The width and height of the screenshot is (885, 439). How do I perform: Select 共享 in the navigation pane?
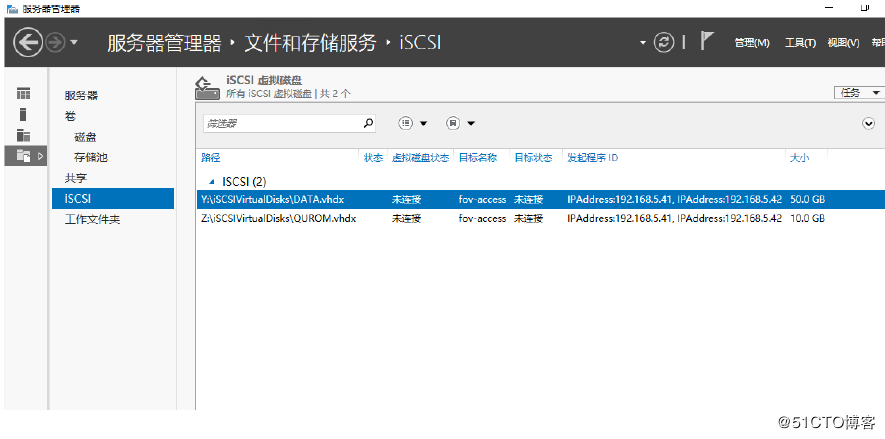pos(76,178)
